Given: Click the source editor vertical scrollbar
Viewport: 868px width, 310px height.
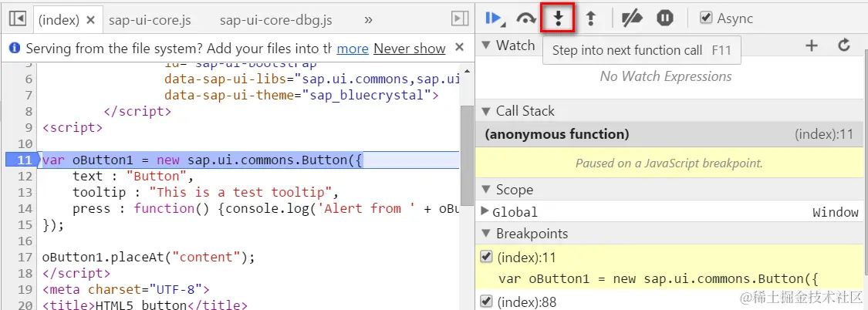Looking at the screenshot, I should tap(467, 155).
